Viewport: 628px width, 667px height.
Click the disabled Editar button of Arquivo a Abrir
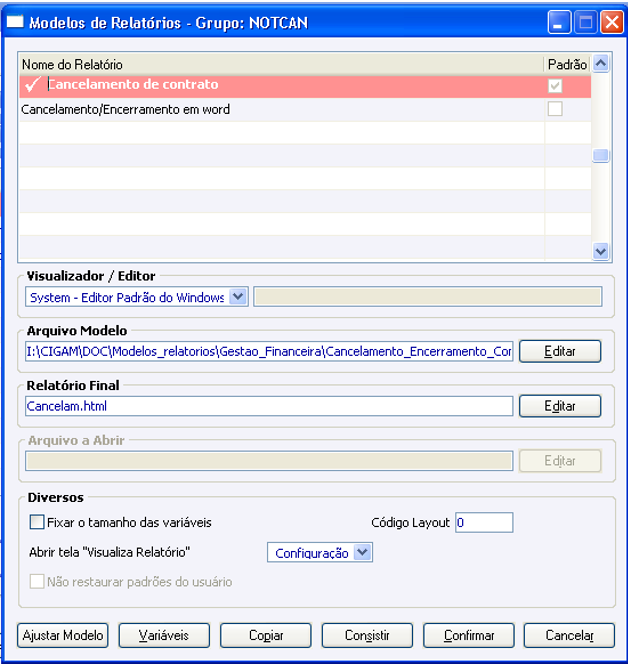point(560,461)
